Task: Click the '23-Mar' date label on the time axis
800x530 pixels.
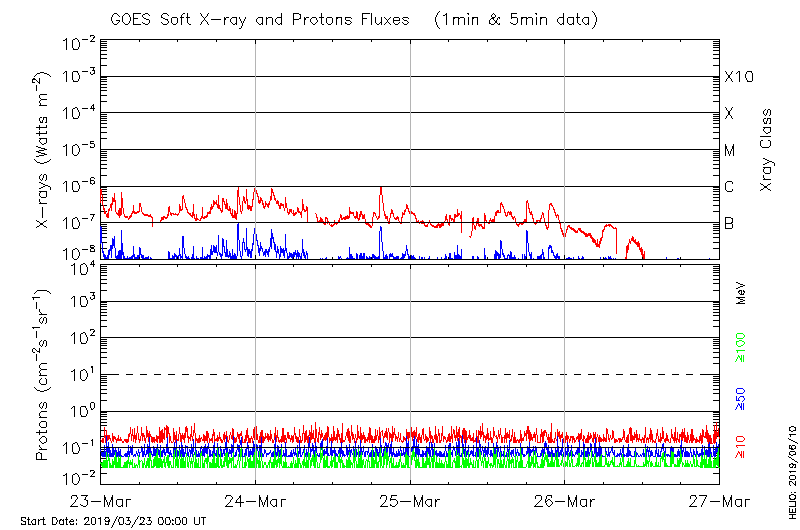Action: pos(100,500)
